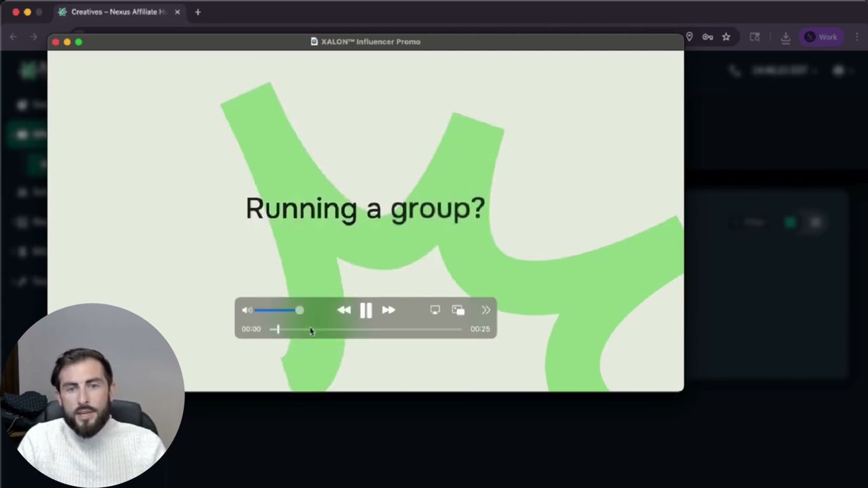Click the video timeline scrubber bar
This screenshot has height=488, width=868.
(366, 329)
